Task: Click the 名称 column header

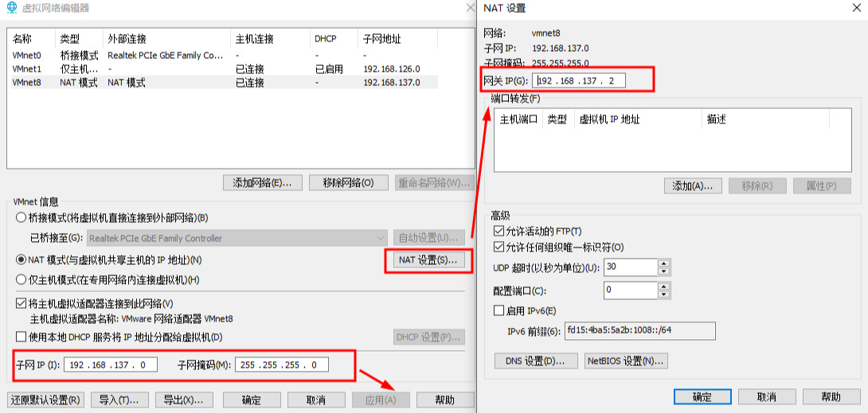Action: (32, 39)
